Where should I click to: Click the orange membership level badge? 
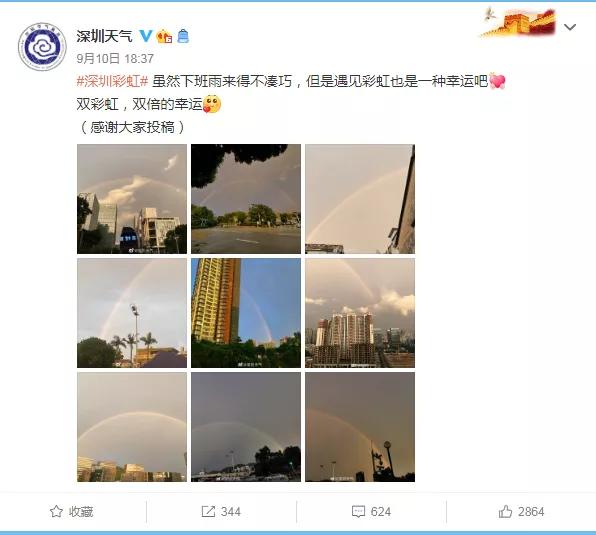click(x=164, y=36)
